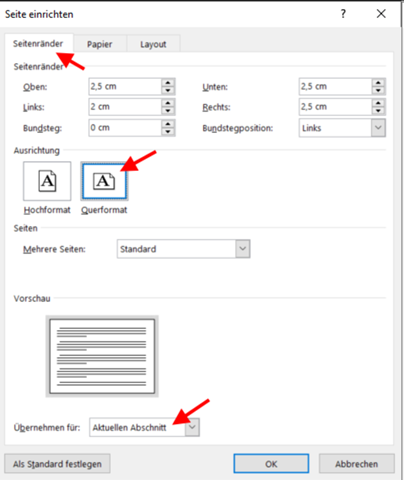404x480 pixels.
Task: Select the Querformat orientation icon
Action: 104,181
